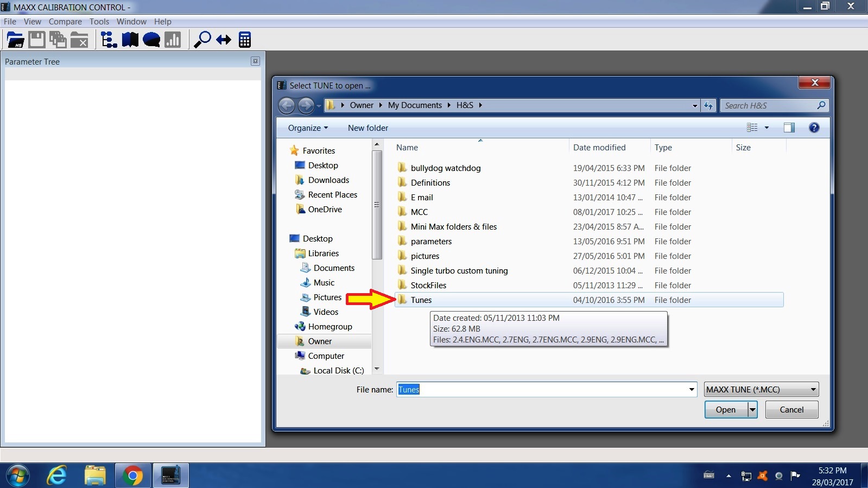Viewport: 868px width, 488px height.
Task: Click the New folder button
Action: 368,128
